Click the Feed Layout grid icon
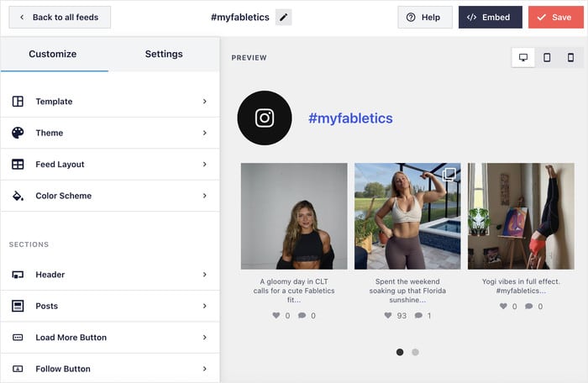 click(x=18, y=165)
